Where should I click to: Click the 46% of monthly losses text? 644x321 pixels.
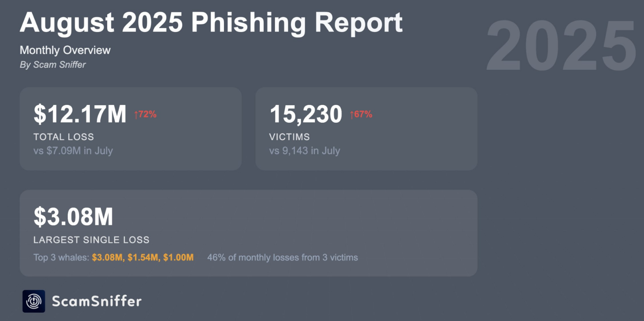pyautogui.click(x=282, y=258)
